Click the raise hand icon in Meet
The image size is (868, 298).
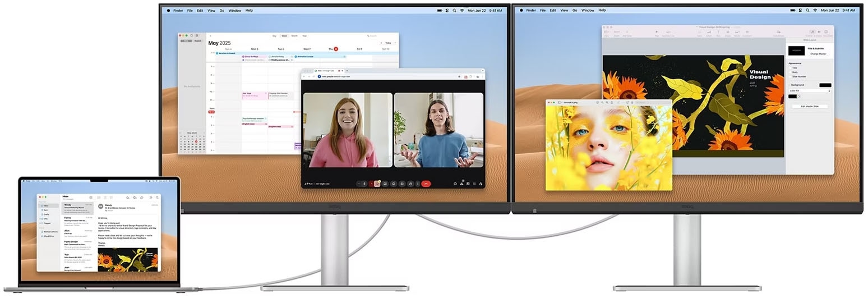tap(410, 184)
